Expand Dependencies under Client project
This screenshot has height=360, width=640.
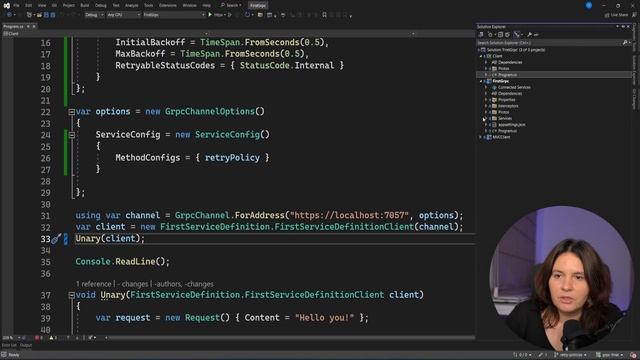pyautogui.click(x=486, y=62)
